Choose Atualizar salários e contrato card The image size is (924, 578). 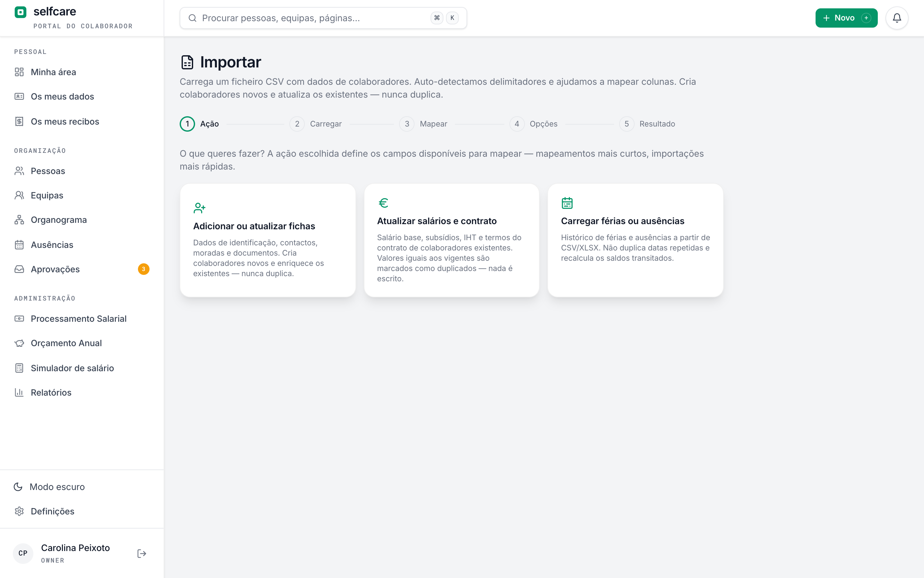click(x=451, y=240)
